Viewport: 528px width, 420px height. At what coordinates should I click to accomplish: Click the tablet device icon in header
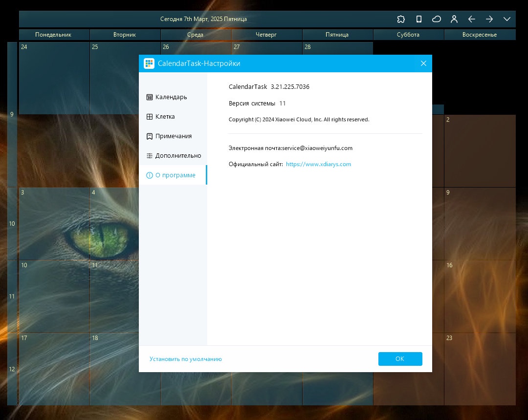[418, 19]
